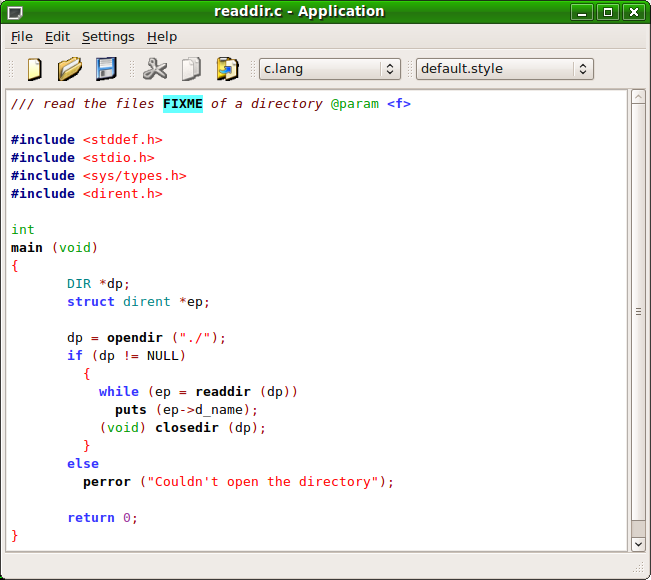Click the Paste clipboard icon
Viewport: 651px width, 580px height.
click(228, 69)
